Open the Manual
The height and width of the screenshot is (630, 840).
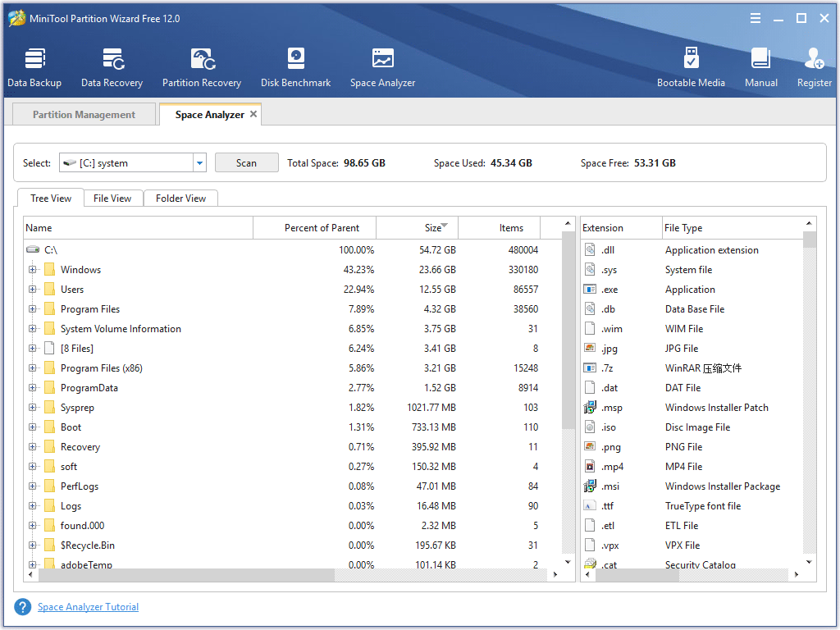pos(760,67)
